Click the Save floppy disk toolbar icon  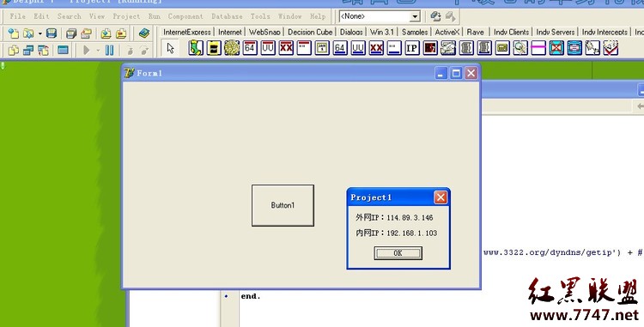click(x=52, y=33)
